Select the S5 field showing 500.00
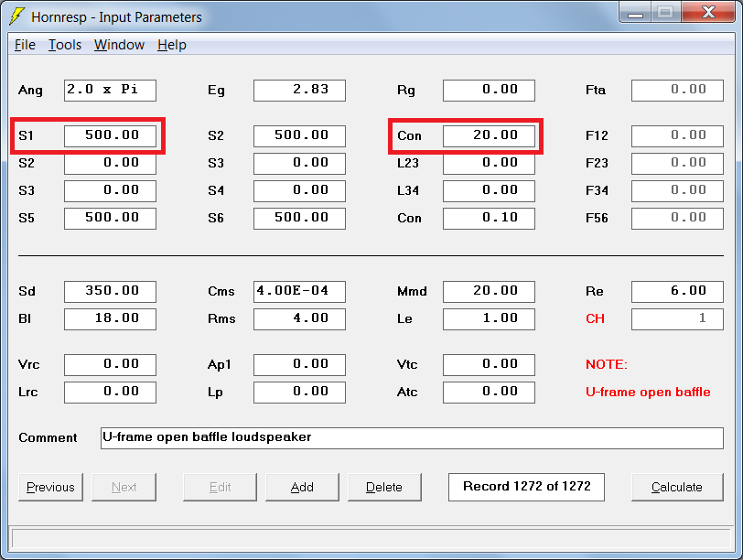743x560 pixels. (x=110, y=219)
